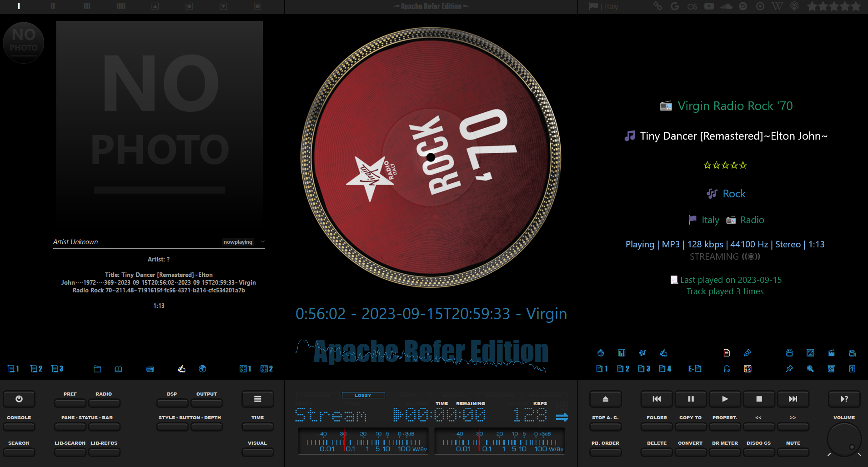Click the film clapperboard icon

(x=831, y=353)
